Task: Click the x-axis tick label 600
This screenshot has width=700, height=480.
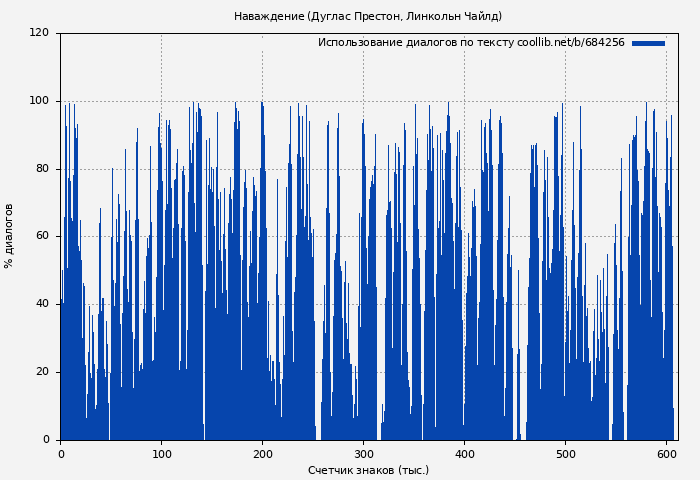Action: point(666,454)
